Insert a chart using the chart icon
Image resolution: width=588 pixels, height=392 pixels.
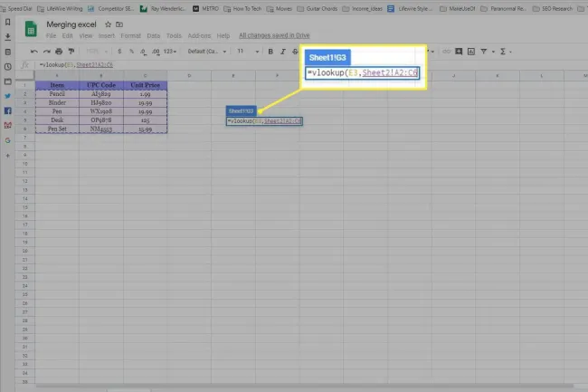tap(471, 52)
